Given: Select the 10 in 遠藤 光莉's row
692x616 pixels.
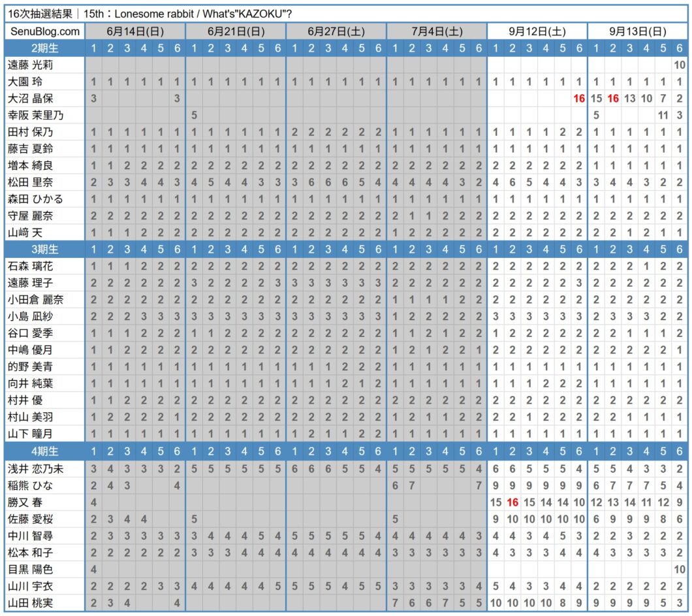Looking at the screenshot, I should point(680,65).
